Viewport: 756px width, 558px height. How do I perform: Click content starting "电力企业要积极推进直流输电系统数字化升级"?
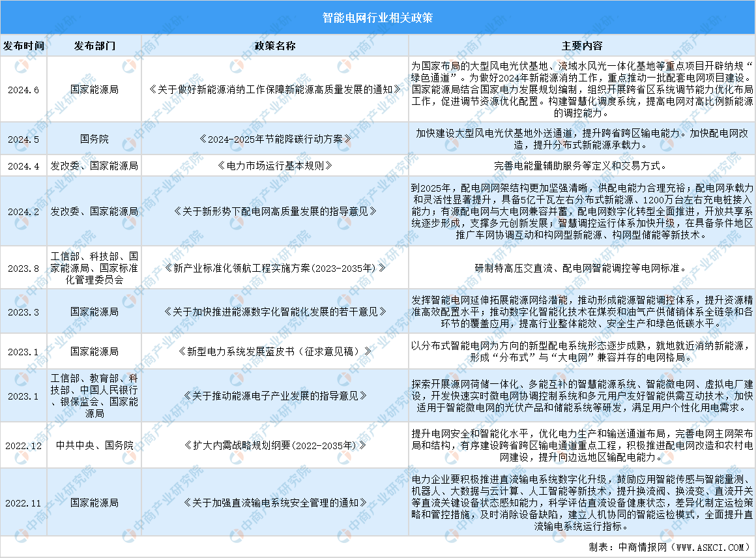pos(582,503)
